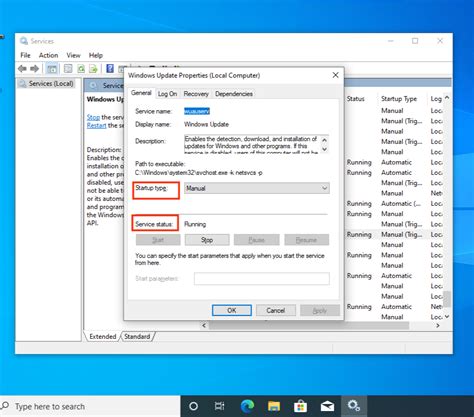Viewport: 474px width, 417px height.
Task: Click the forward arrow in Services toolbar
Action: (34, 69)
